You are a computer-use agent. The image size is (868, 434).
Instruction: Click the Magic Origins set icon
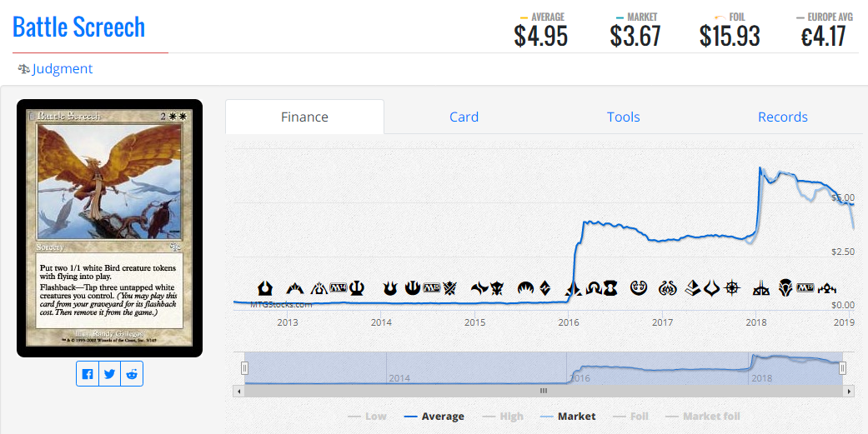526,288
